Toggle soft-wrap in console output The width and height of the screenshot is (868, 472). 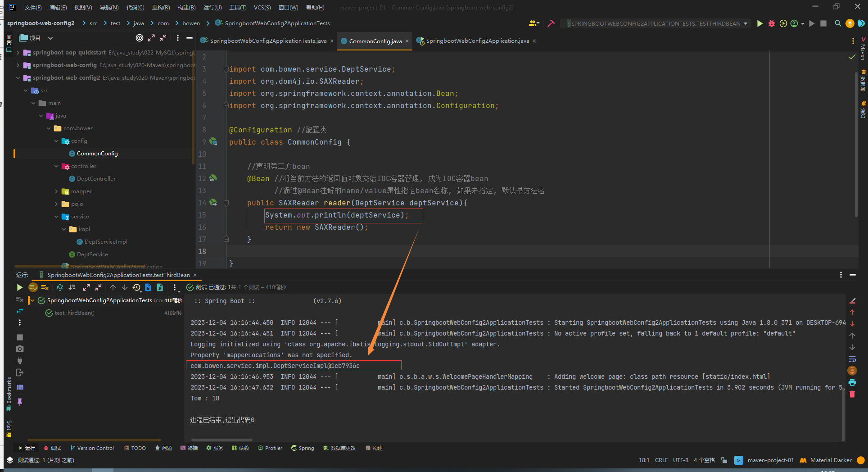coord(852,359)
